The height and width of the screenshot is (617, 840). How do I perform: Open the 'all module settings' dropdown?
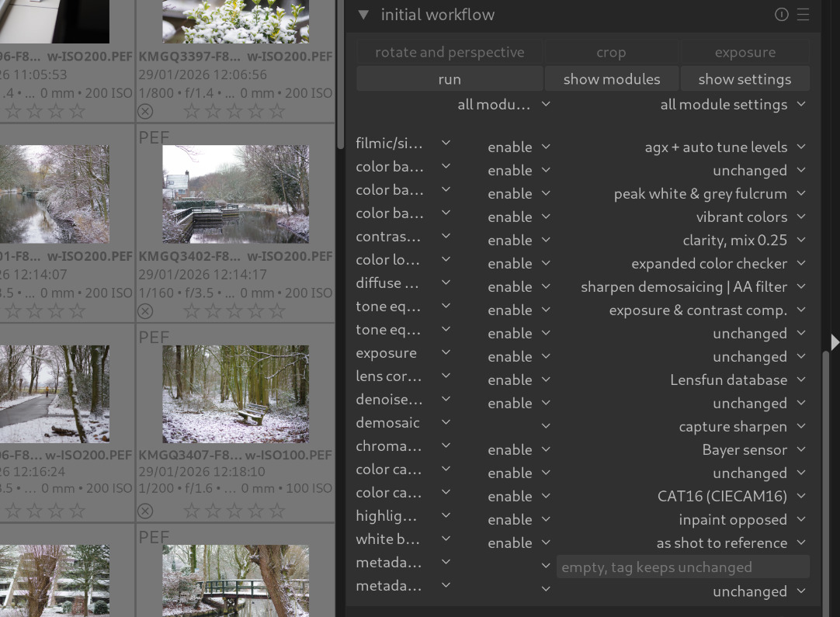(732, 105)
